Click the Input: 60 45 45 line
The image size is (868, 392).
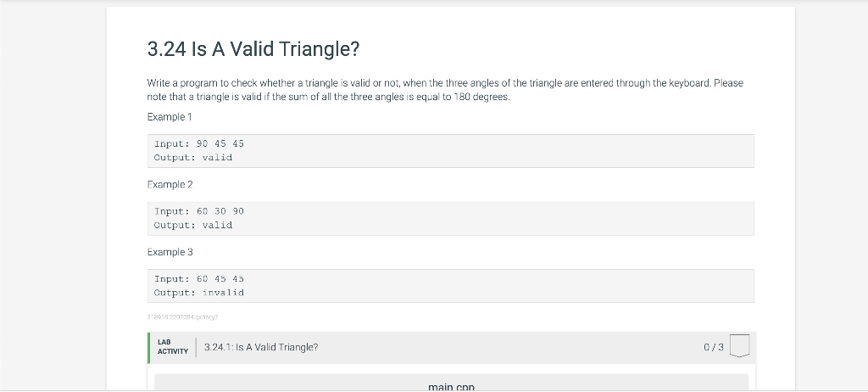point(199,279)
